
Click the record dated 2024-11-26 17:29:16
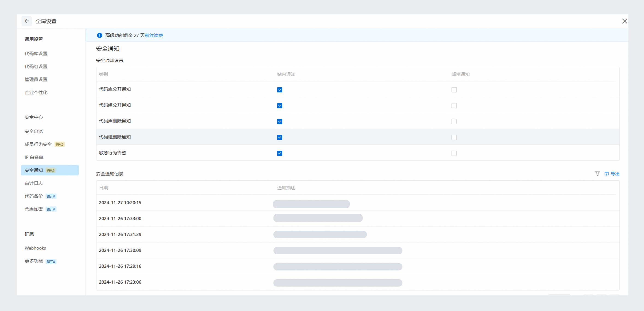click(357, 266)
